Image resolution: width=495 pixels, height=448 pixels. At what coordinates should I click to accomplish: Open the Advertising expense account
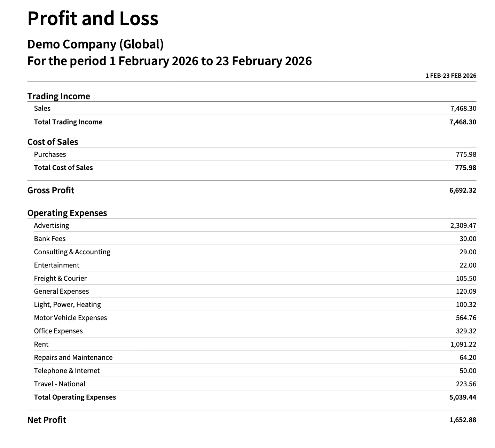pos(52,225)
